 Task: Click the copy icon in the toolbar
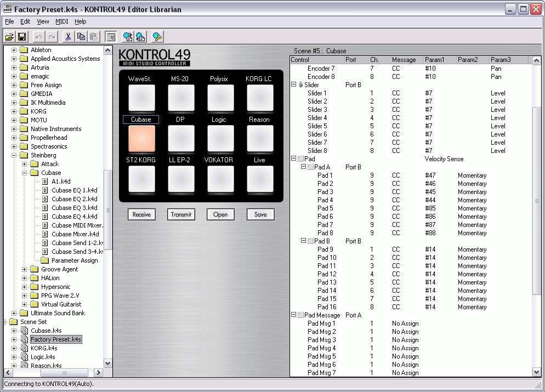tap(81, 37)
